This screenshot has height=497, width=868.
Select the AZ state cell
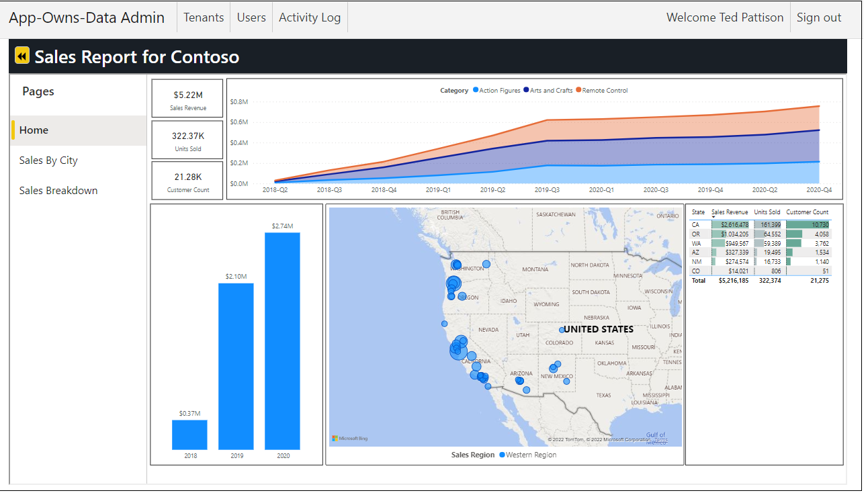pos(695,253)
